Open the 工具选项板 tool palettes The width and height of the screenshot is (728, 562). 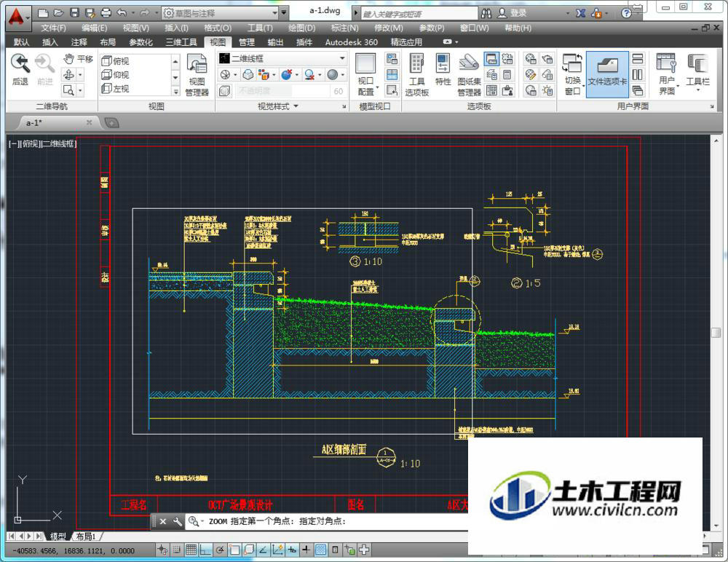(x=416, y=75)
